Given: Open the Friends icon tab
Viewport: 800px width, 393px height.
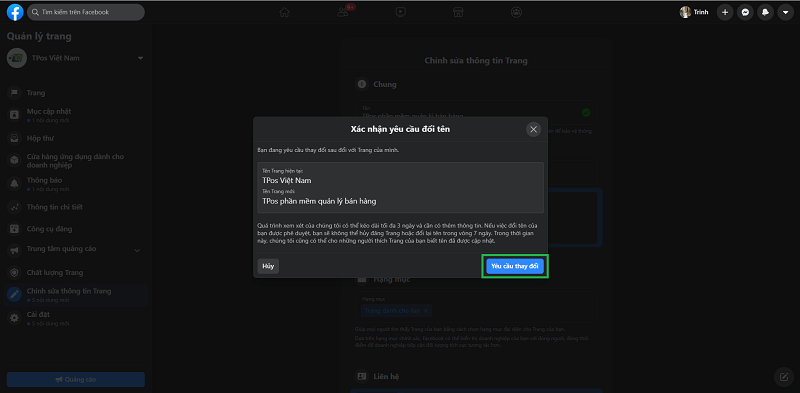Looking at the screenshot, I should [343, 12].
